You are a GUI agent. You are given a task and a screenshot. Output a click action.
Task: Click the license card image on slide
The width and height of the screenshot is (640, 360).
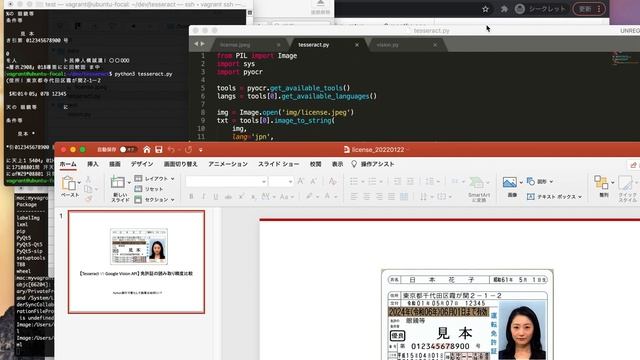[x=467, y=315]
